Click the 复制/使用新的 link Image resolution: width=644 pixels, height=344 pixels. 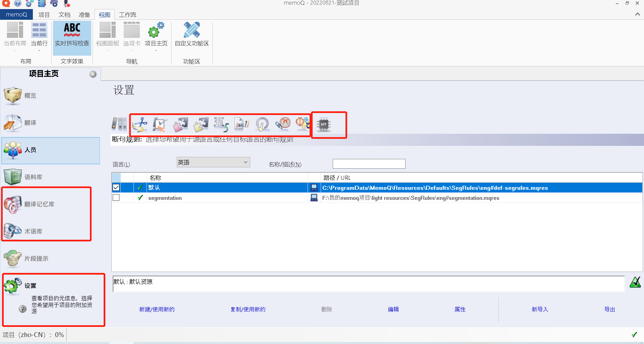[x=248, y=309]
